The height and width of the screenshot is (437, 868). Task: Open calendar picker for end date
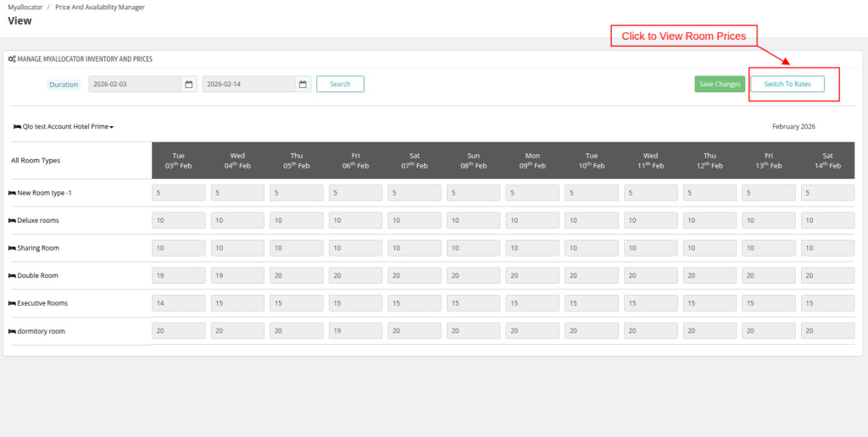303,84
